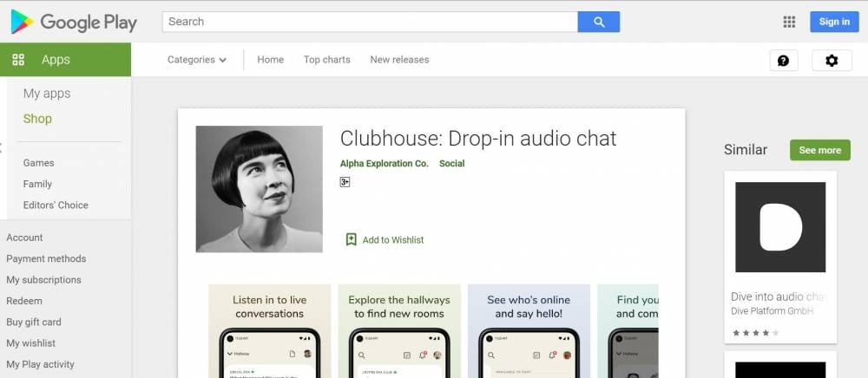Open the partially visible 'Find you' screenshot
The height and width of the screenshot is (378, 868).
628,331
